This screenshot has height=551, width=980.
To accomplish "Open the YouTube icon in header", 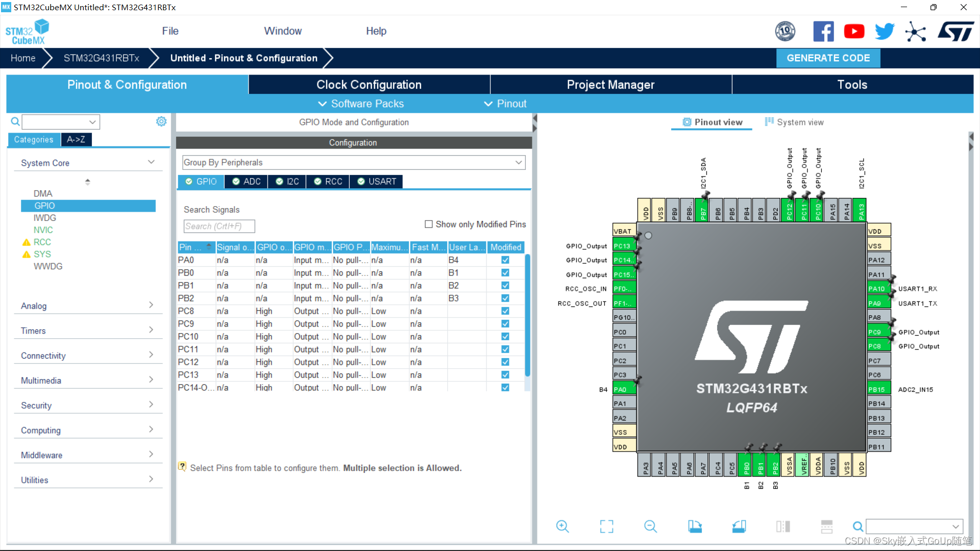I will tap(854, 32).
